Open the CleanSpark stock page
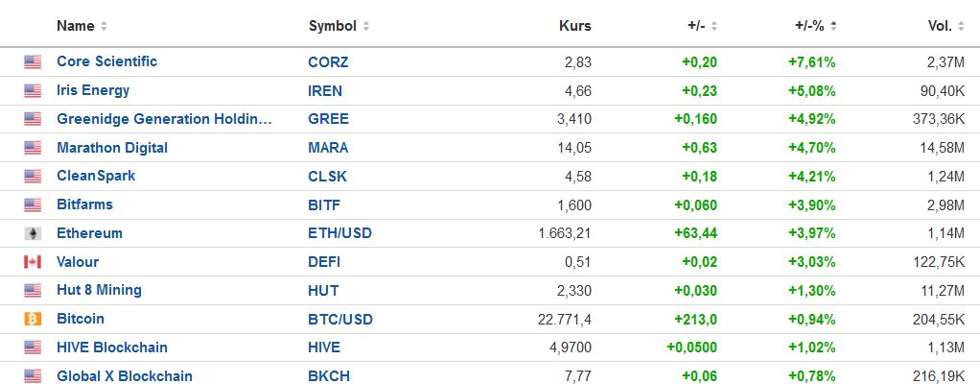Viewport: 980px width, 384px height. point(96,176)
